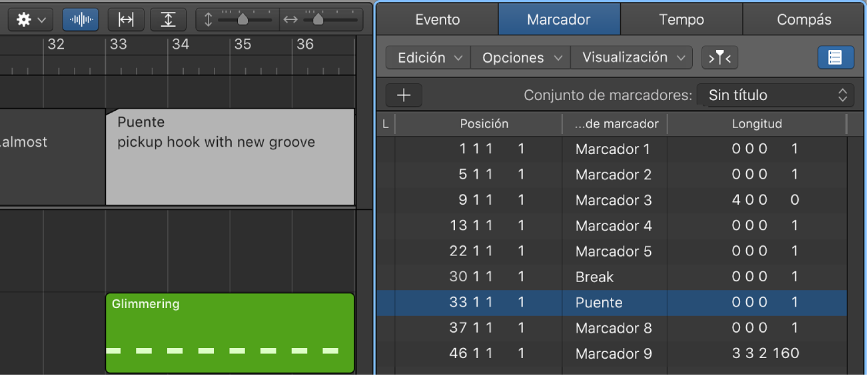Select the Break marker row

click(594, 277)
